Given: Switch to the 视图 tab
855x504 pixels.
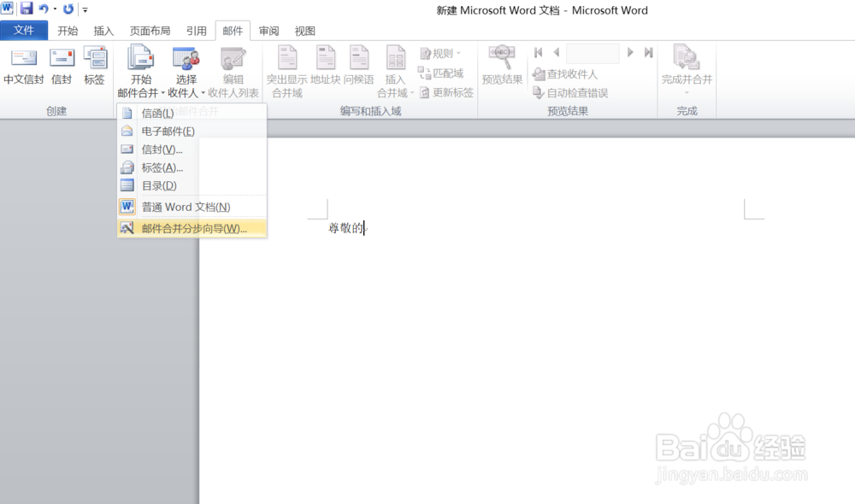Looking at the screenshot, I should (305, 31).
